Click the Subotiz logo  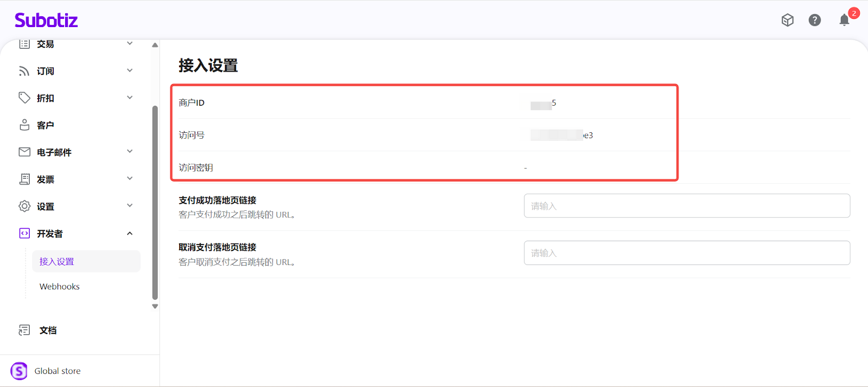coord(46,21)
